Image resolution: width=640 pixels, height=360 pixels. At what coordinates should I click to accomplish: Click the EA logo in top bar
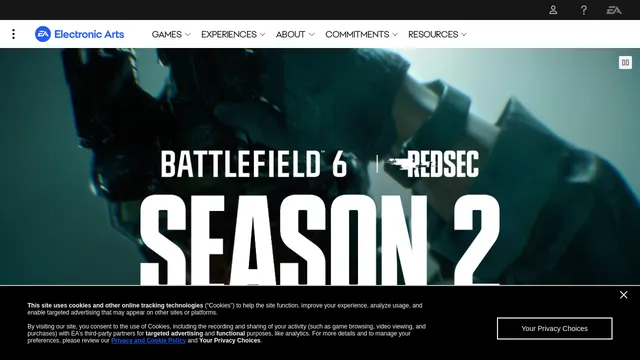click(x=614, y=10)
